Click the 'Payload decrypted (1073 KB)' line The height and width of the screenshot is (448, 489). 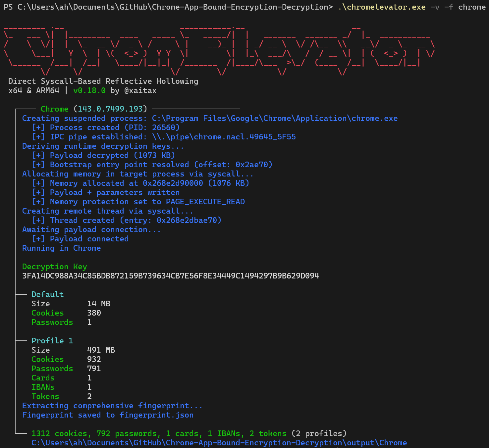point(103,155)
